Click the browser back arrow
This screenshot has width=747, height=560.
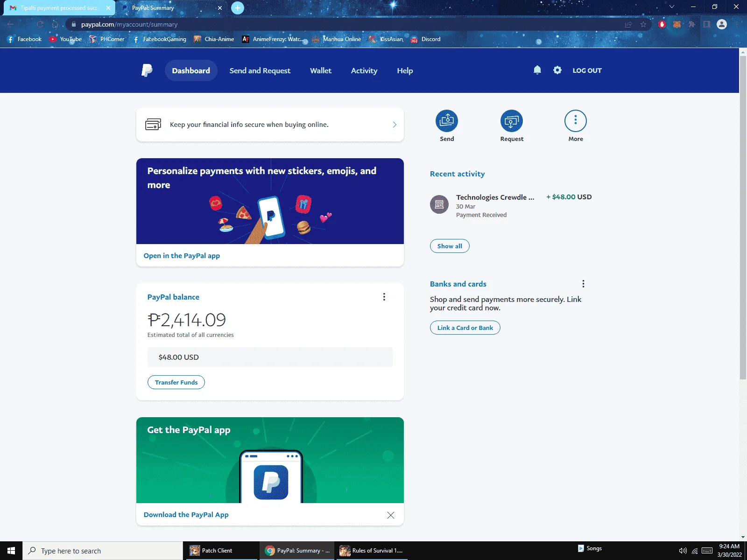point(11,24)
